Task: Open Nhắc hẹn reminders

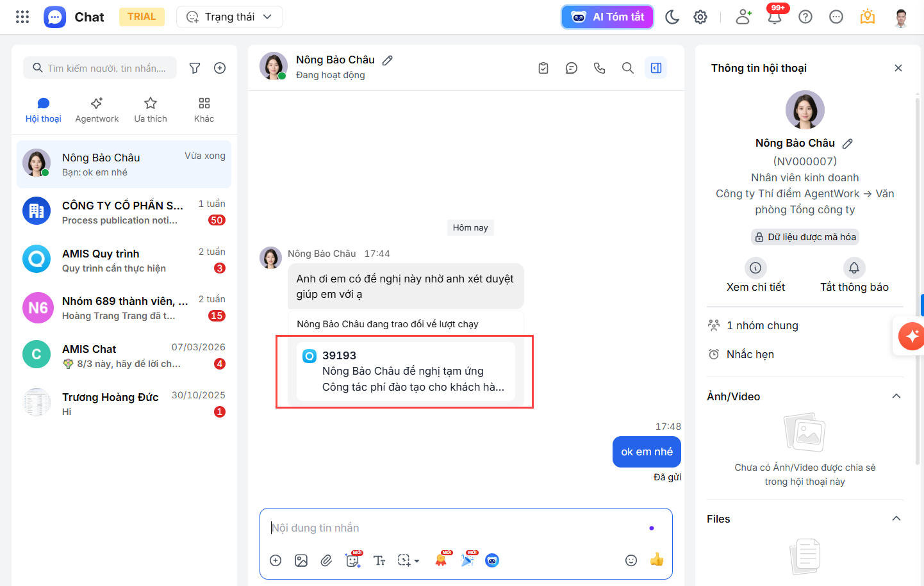Action: tap(741, 354)
